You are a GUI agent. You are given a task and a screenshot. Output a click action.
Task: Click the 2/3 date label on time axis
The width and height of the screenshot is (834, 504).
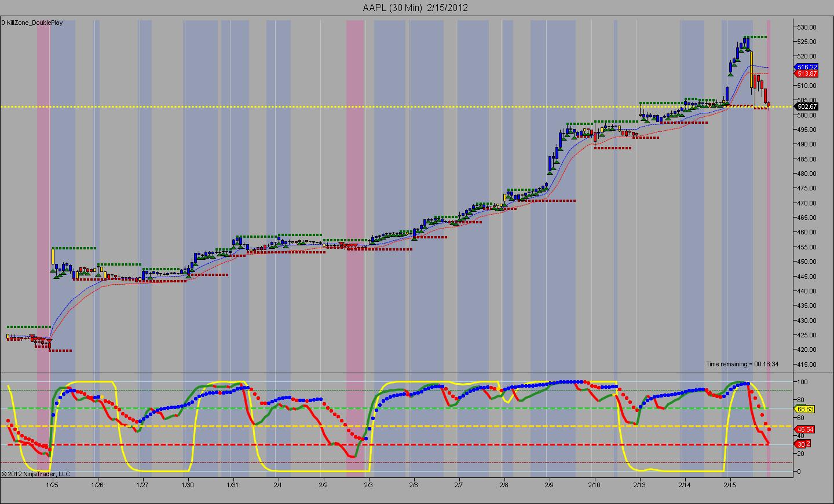368,485
